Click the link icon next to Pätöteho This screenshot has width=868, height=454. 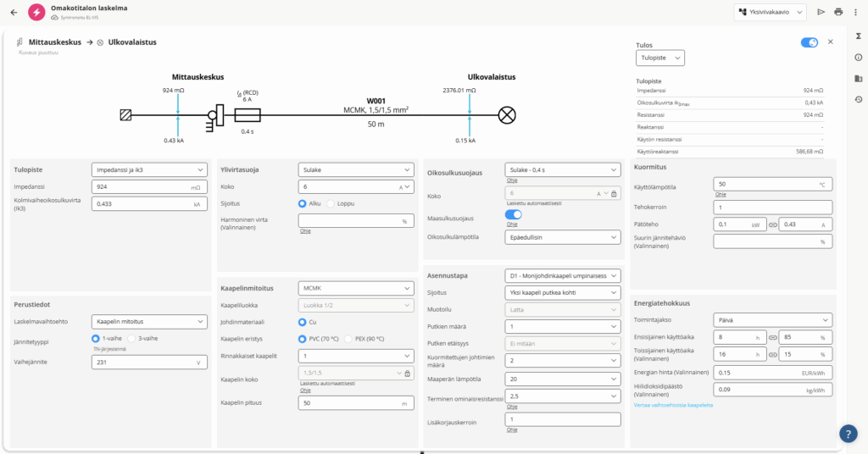772,224
